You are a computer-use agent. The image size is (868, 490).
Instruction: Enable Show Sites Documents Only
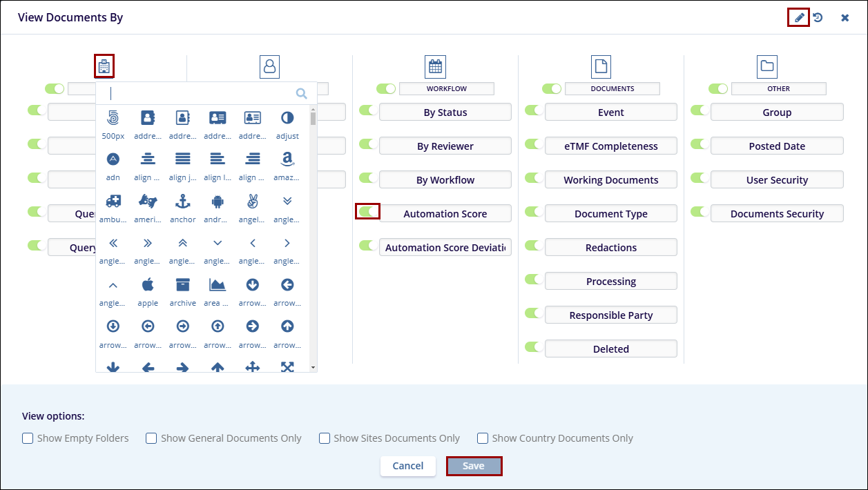click(x=325, y=438)
